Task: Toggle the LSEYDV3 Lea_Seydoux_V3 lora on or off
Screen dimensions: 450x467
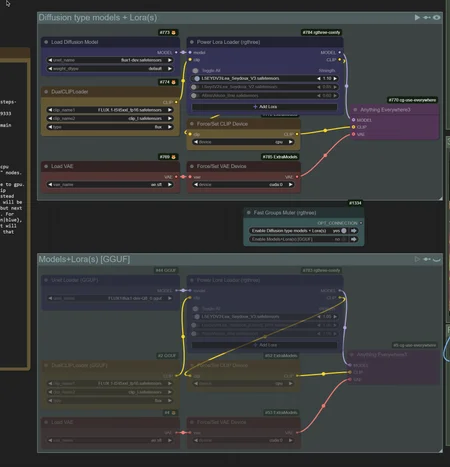Action: coord(197,78)
